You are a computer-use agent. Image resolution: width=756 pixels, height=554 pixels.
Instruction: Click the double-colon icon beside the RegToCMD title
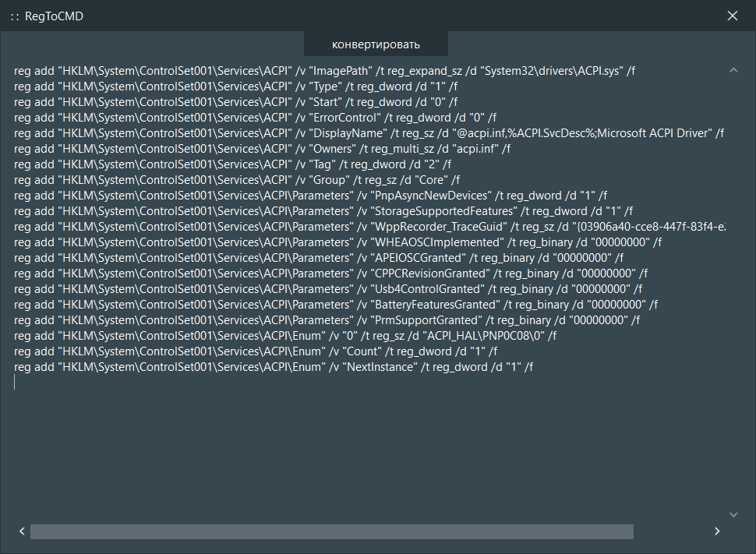(x=14, y=16)
